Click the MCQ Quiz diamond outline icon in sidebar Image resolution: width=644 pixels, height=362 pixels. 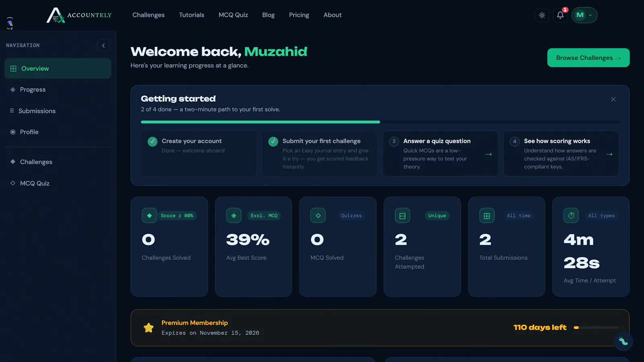13,183
